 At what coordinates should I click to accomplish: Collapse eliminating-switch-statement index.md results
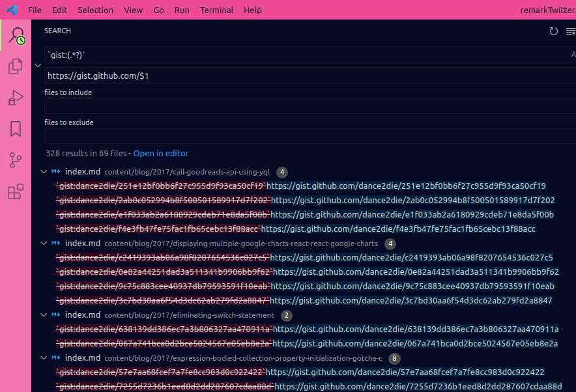(44, 315)
